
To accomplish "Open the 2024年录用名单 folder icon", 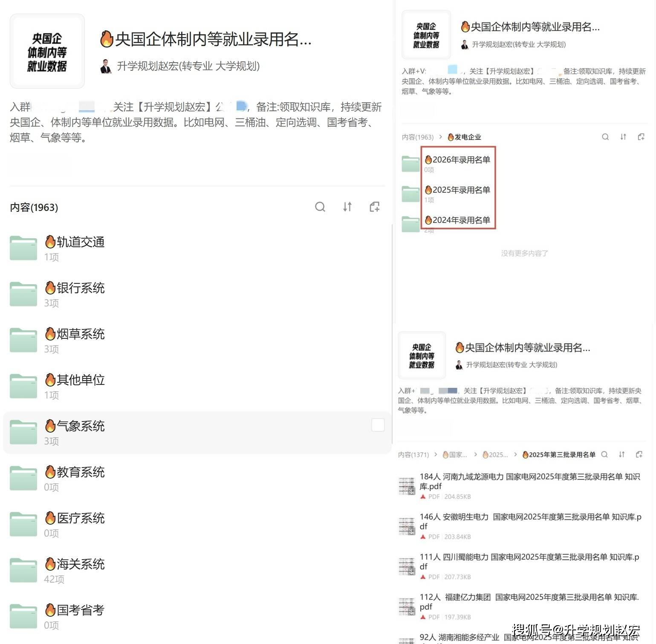I will [x=411, y=224].
